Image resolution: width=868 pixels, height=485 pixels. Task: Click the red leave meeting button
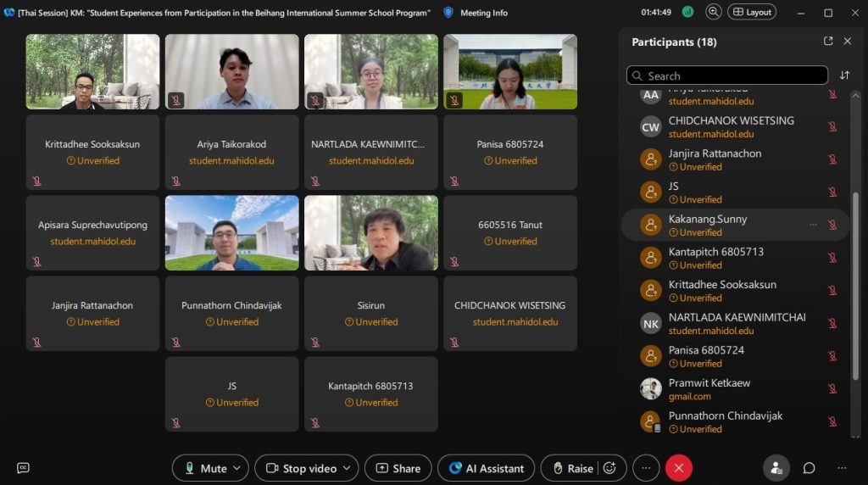[x=678, y=468]
